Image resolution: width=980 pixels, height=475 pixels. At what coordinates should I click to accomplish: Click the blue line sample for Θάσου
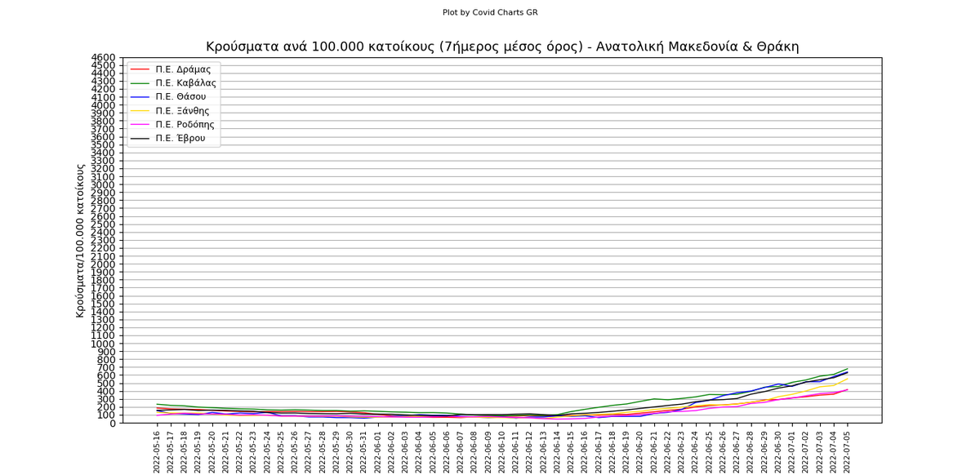point(140,97)
